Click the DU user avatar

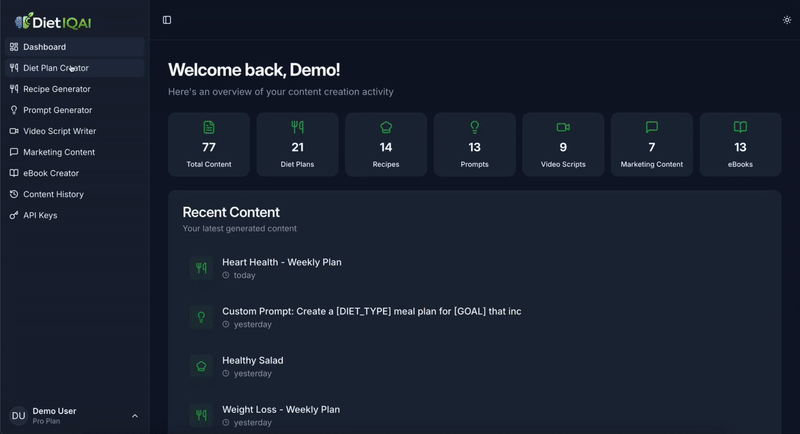coord(18,416)
